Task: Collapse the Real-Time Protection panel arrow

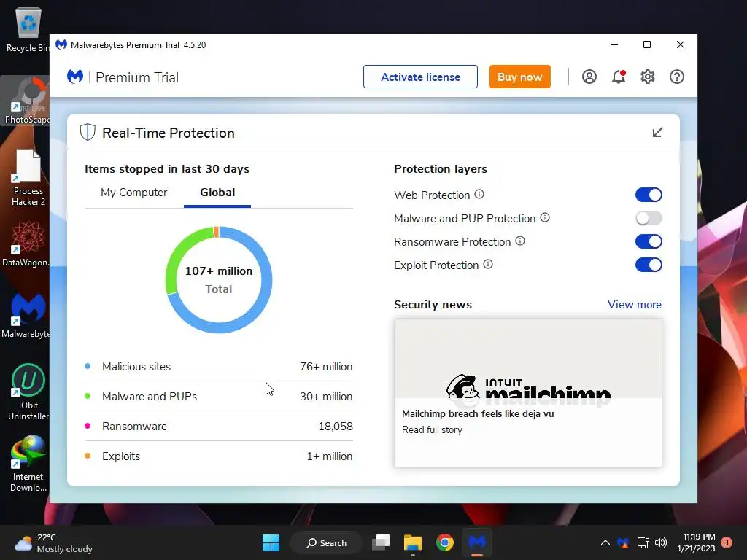Action: pyautogui.click(x=657, y=133)
